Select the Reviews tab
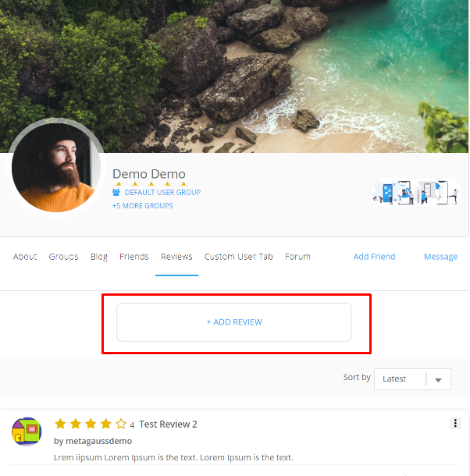The height and width of the screenshot is (476, 470). click(x=176, y=257)
